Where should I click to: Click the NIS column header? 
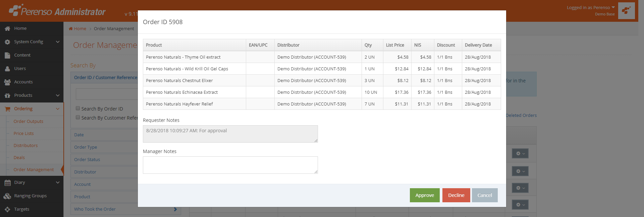pos(423,45)
